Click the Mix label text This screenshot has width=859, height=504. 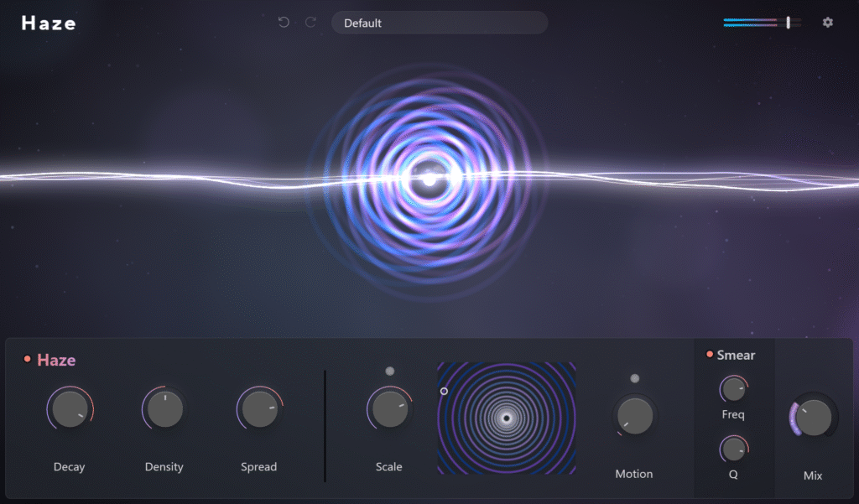(x=813, y=475)
